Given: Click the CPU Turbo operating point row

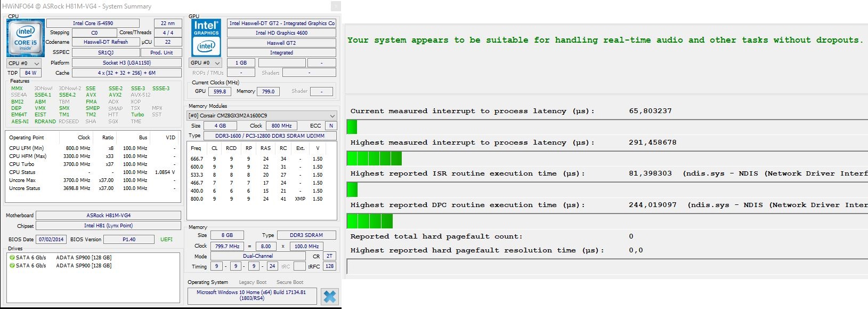Looking at the screenshot, I should click(92, 164).
